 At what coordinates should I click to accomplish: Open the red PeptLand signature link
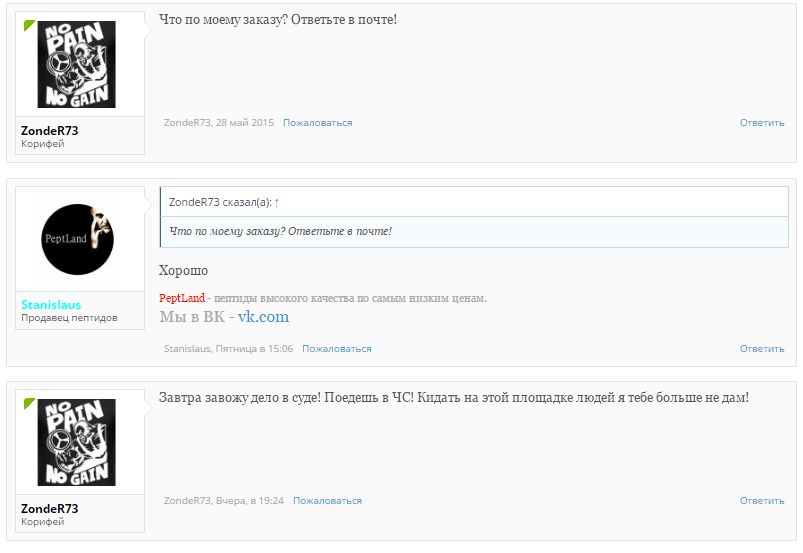181,298
